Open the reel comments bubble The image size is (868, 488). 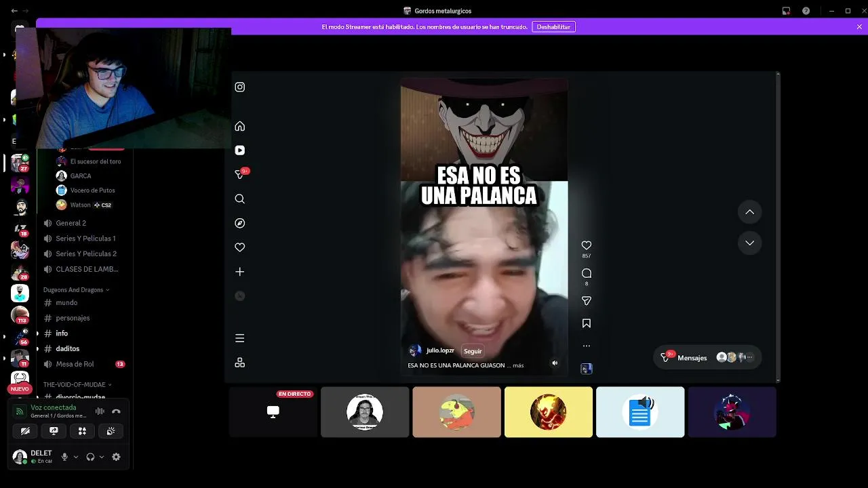tap(587, 273)
